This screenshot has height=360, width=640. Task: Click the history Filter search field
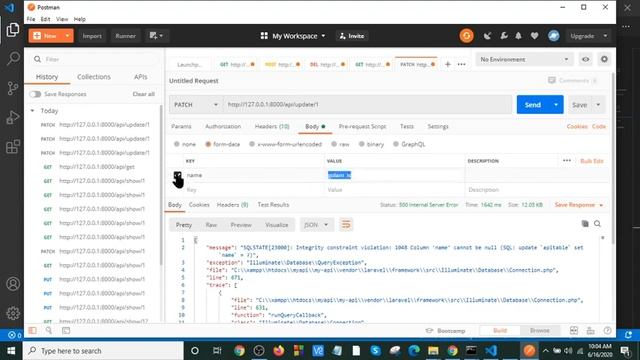(x=95, y=60)
